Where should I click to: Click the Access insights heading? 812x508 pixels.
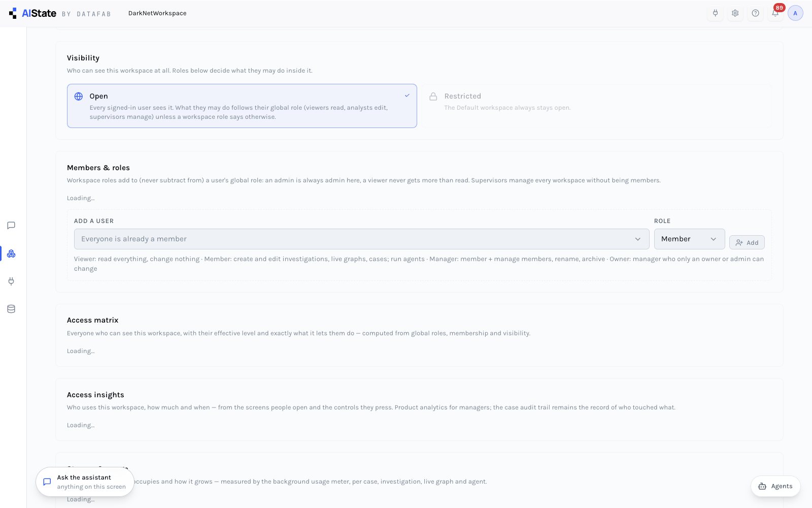[95, 395]
